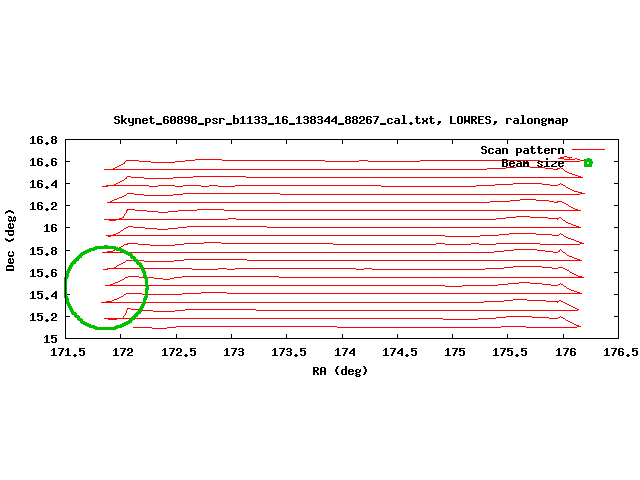Click x-axis tick label 176
This screenshot has height=480, width=640.
point(565,352)
